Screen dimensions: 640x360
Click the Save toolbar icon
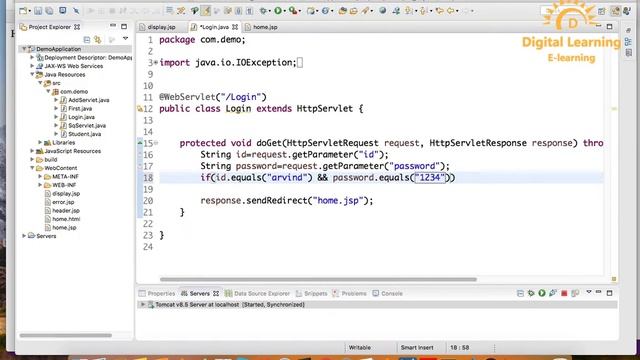click(x=38, y=11)
